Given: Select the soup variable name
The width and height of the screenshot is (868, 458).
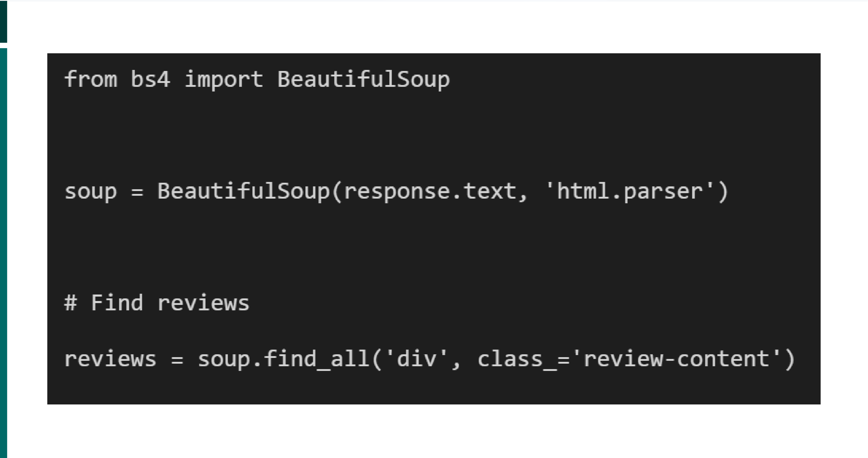Looking at the screenshot, I should (x=88, y=191).
